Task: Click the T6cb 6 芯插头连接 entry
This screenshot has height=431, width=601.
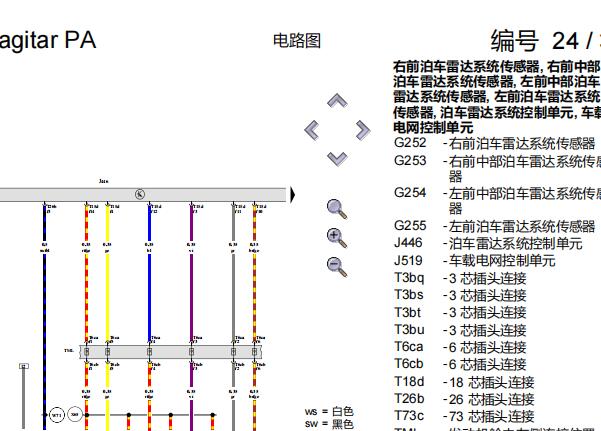Action: (460, 364)
